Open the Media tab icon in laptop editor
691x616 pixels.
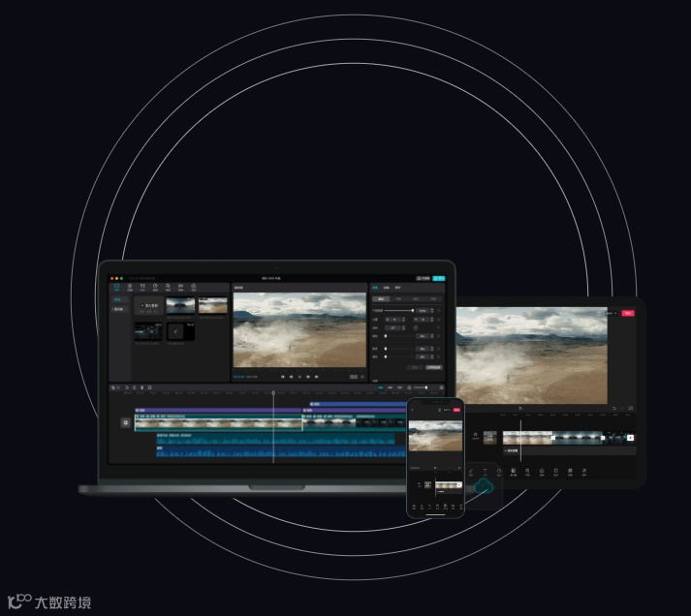[117, 287]
